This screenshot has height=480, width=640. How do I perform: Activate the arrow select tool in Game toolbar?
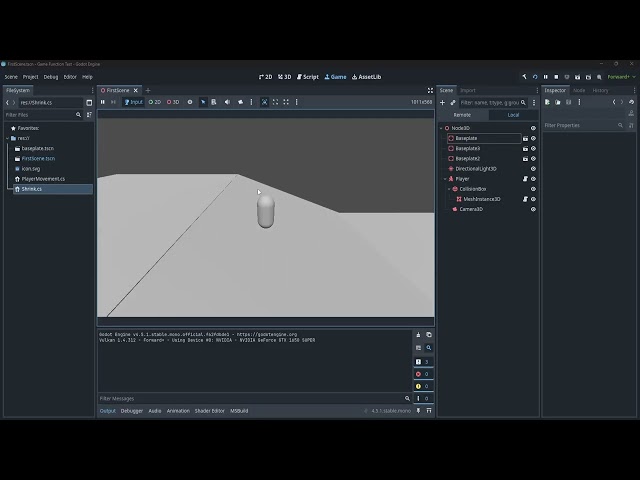tap(203, 102)
